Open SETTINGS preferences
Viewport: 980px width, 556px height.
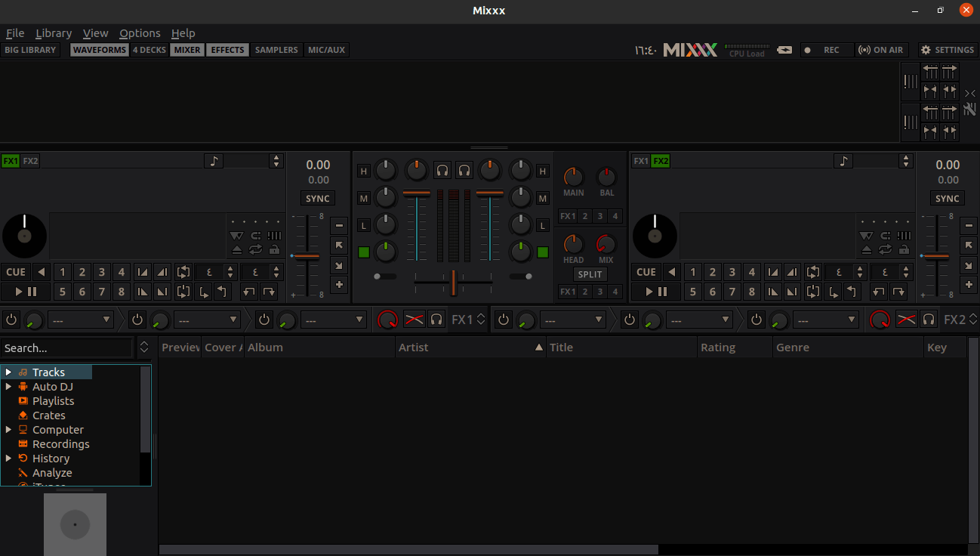tap(948, 50)
